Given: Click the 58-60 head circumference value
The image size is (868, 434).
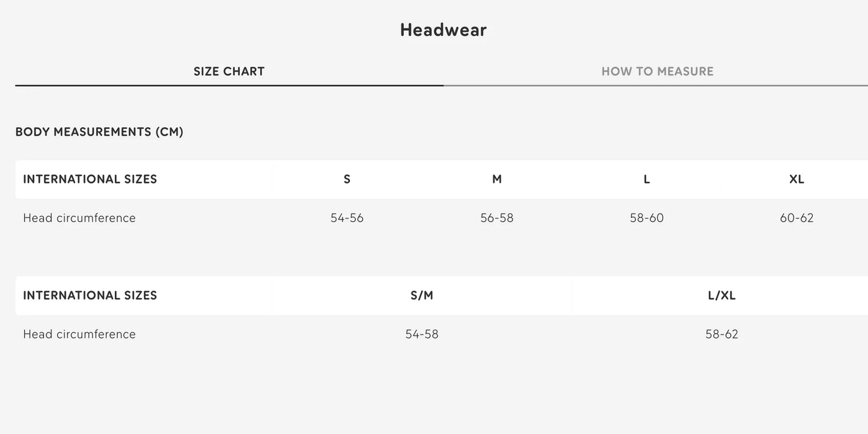Looking at the screenshot, I should point(647,218).
